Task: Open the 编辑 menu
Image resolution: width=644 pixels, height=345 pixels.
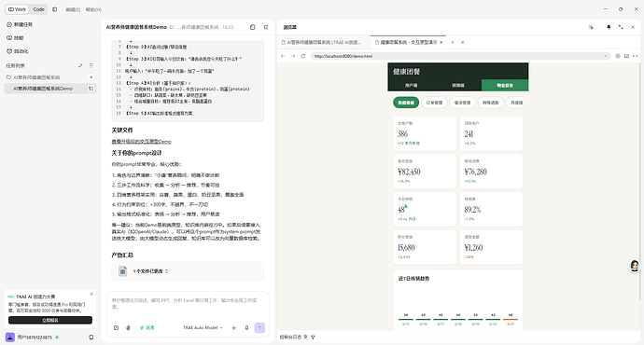Action: coord(73,9)
